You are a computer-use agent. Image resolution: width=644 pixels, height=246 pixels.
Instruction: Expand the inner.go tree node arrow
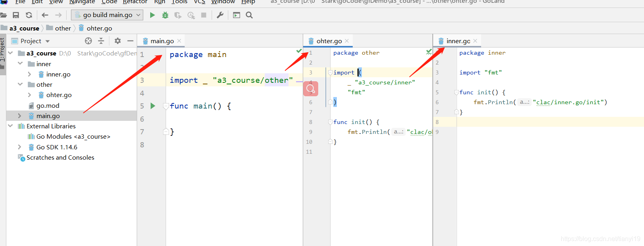tap(29, 74)
